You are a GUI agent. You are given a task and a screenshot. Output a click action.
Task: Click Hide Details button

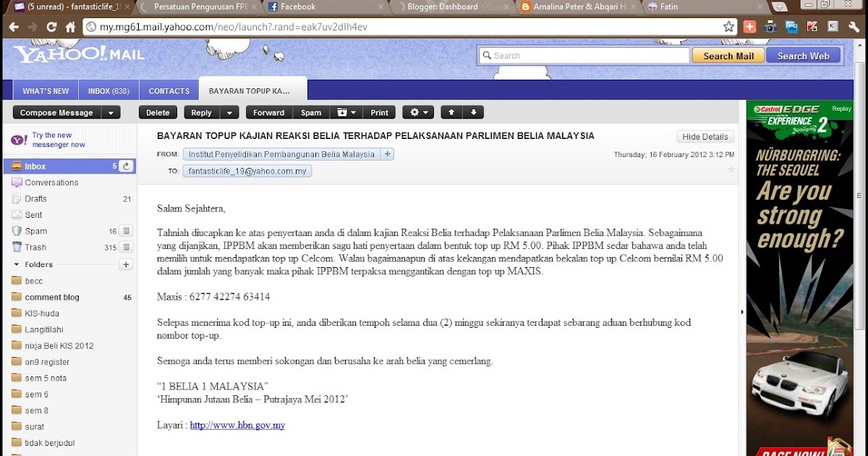click(x=705, y=136)
